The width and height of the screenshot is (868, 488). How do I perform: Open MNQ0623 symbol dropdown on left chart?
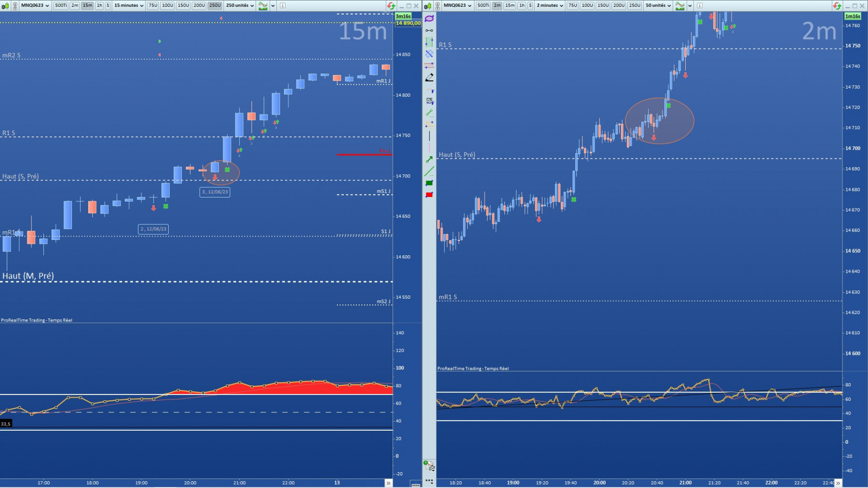tap(35, 5)
